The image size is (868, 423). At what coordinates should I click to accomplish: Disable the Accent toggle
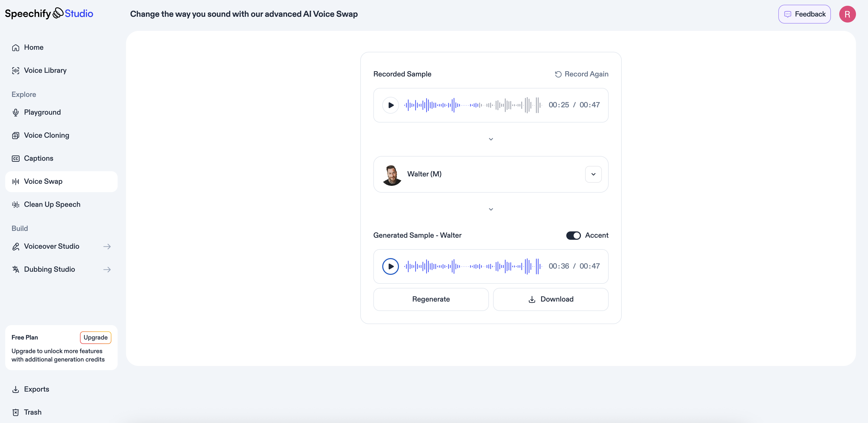(x=574, y=235)
